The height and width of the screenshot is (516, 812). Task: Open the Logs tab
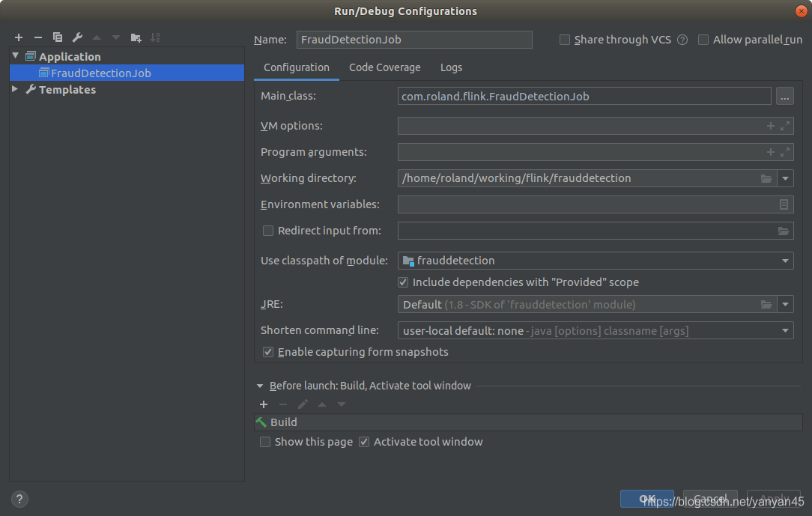[451, 68]
